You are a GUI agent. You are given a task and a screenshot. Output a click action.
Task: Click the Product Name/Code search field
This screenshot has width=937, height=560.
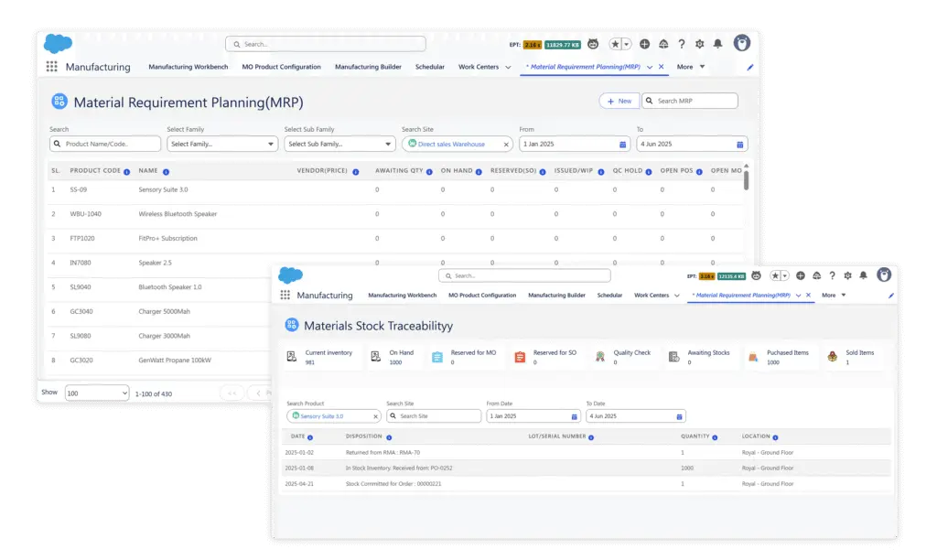point(105,144)
